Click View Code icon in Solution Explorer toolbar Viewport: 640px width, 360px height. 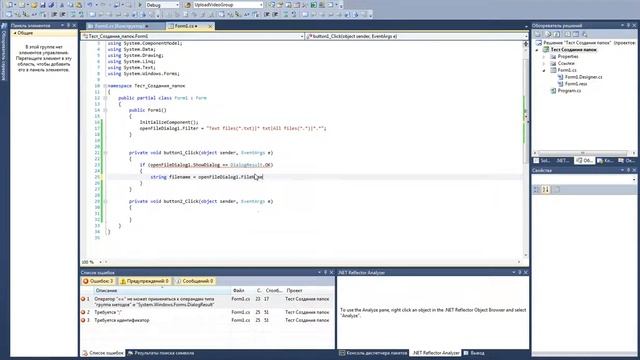pos(567,34)
